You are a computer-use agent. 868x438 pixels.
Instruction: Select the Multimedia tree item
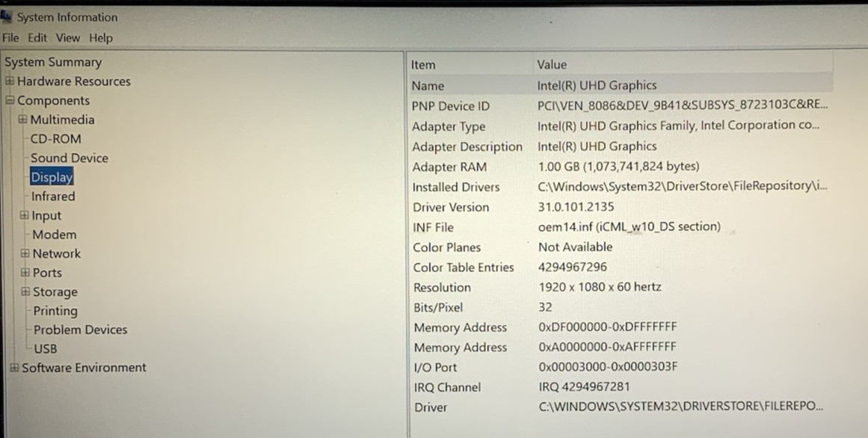point(62,120)
